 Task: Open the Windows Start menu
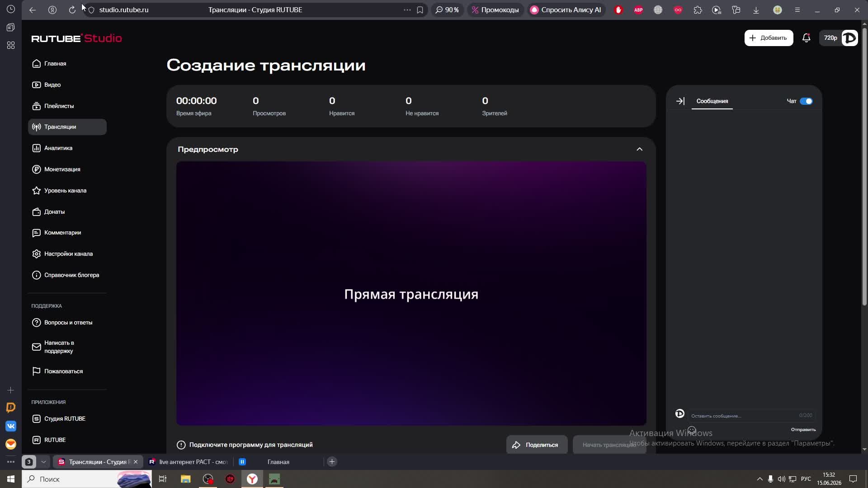pyautogui.click(x=11, y=479)
